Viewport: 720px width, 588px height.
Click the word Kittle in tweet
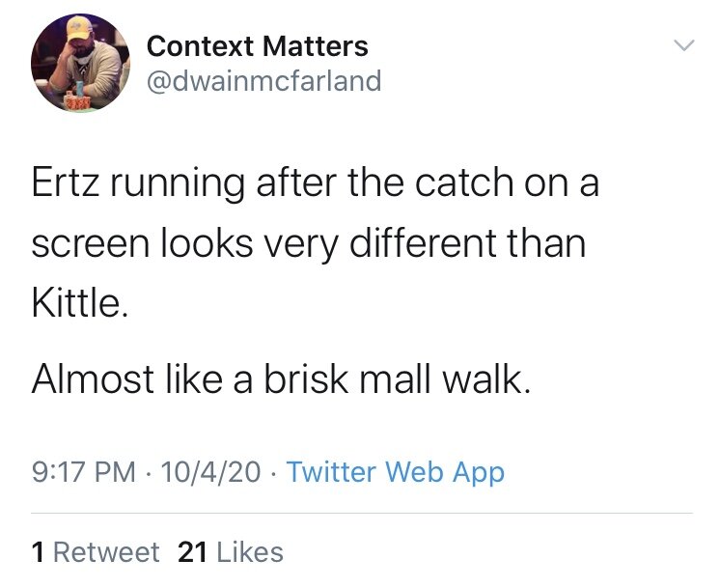point(76,305)
